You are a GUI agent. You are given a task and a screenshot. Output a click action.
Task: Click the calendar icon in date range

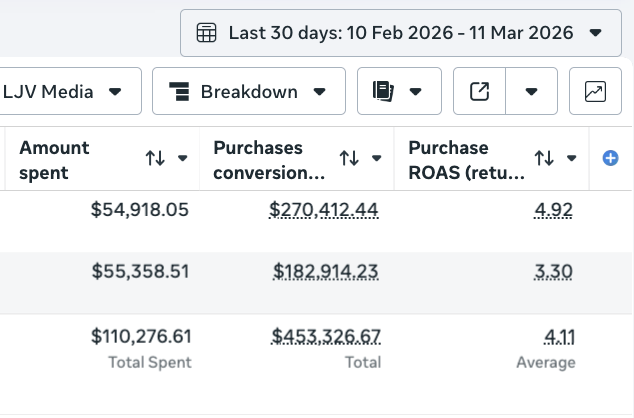click(206, 33)
